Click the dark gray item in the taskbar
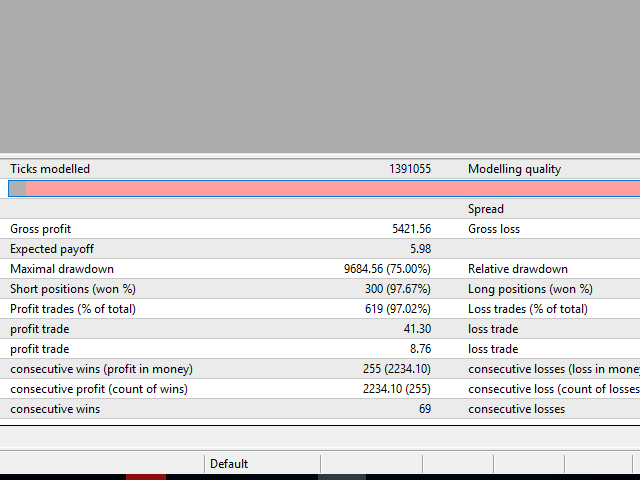Viewport: 640px width, 480px height. pyautogui.click(x=342, y=477)
